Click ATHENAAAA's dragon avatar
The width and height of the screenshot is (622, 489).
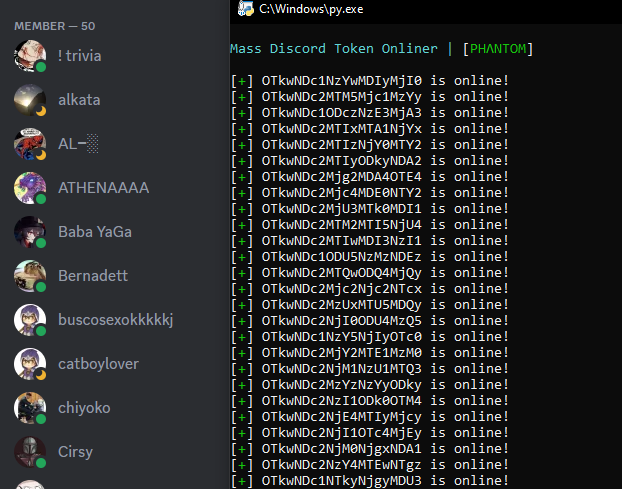point(30,188)
